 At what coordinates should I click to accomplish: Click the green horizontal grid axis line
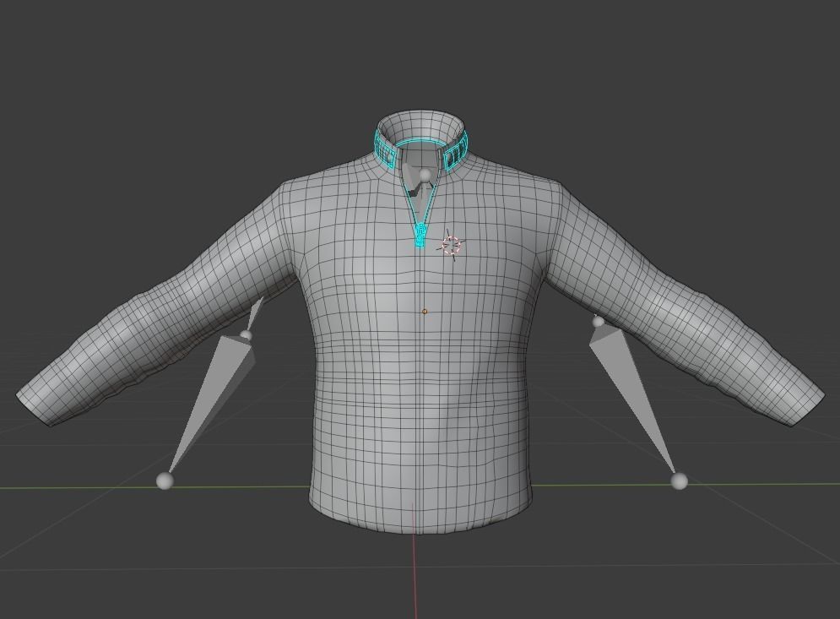tap(760, 485)
